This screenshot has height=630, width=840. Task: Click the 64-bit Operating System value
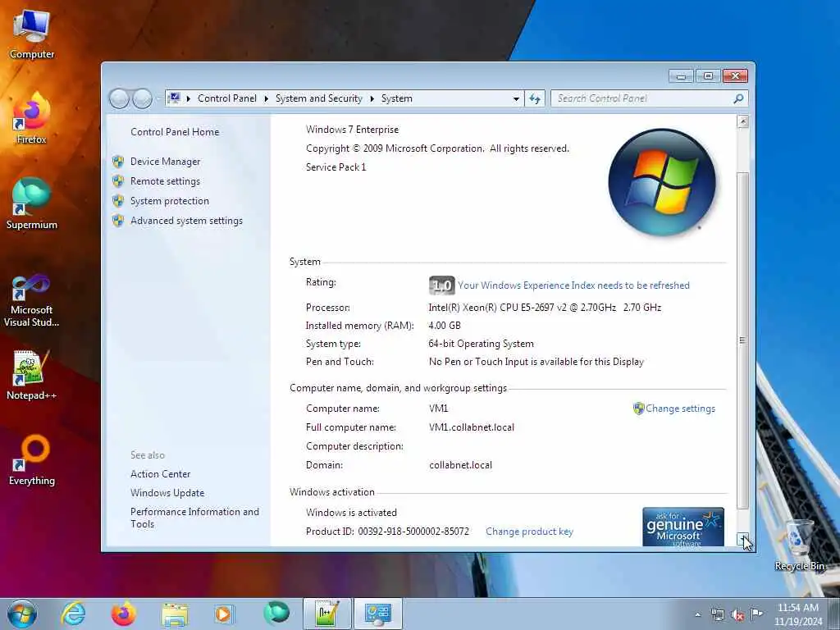click(x=481, y=344)
